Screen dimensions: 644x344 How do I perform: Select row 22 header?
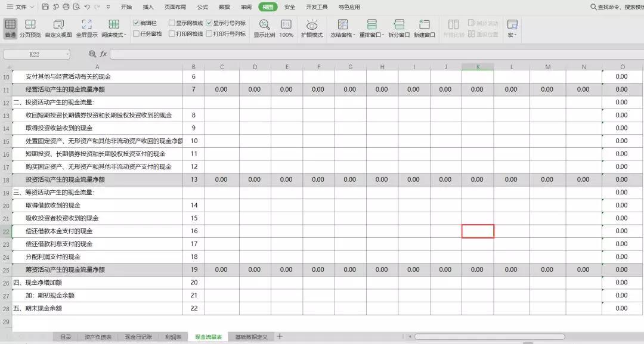pos(6,231)
